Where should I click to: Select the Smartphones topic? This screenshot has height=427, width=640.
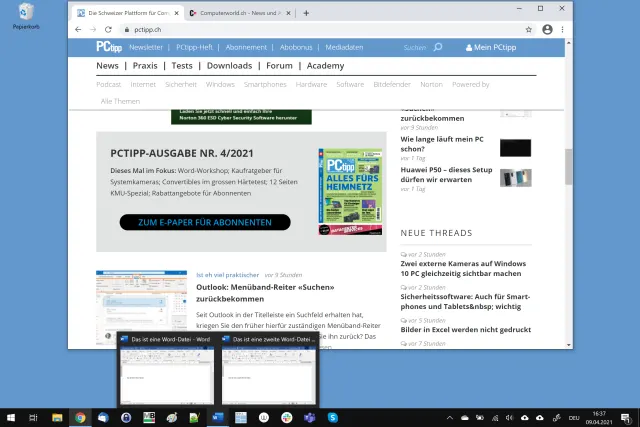265,85
